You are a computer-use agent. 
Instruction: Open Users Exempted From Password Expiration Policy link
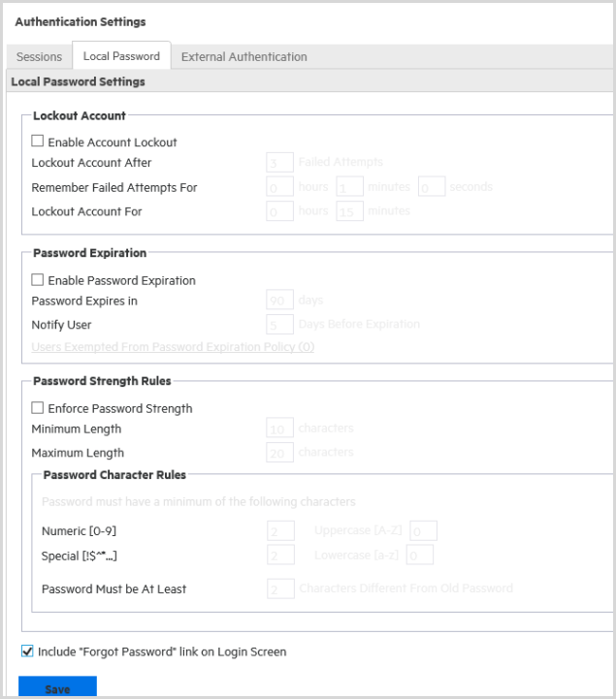pyautogui.click(x=173, y=347)
